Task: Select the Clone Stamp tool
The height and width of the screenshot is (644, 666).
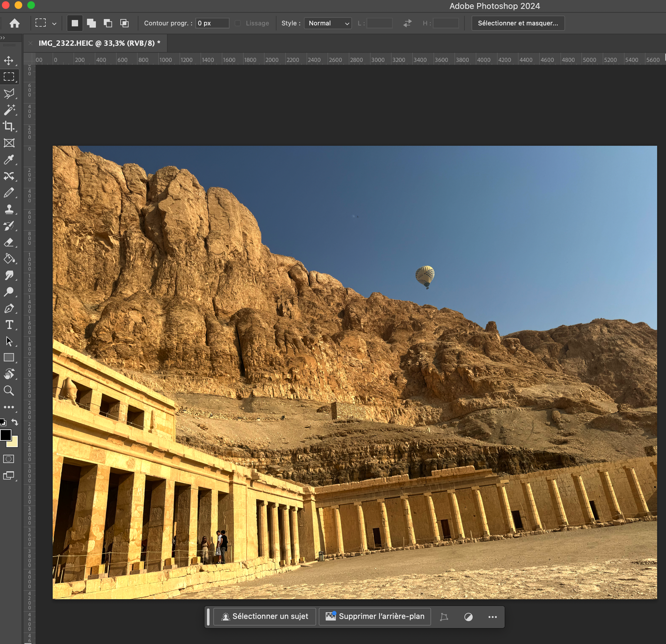Action: [9, 209]
